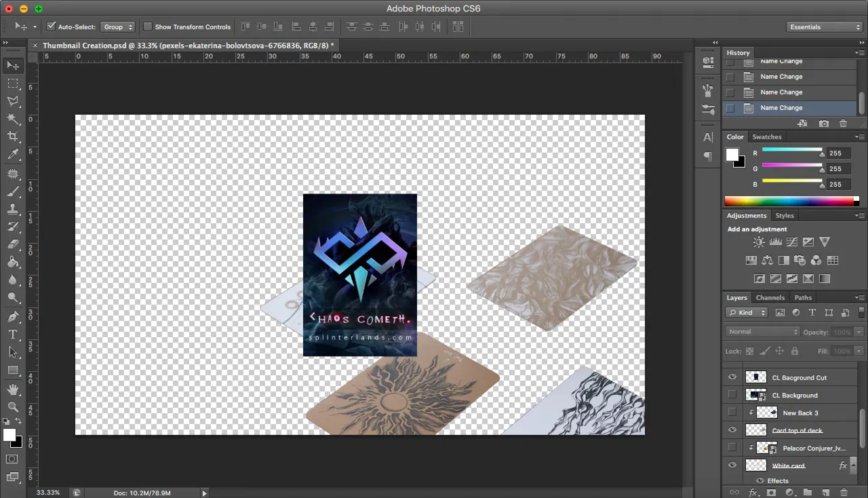Select the Magic Wand tool

click(13, 119)
